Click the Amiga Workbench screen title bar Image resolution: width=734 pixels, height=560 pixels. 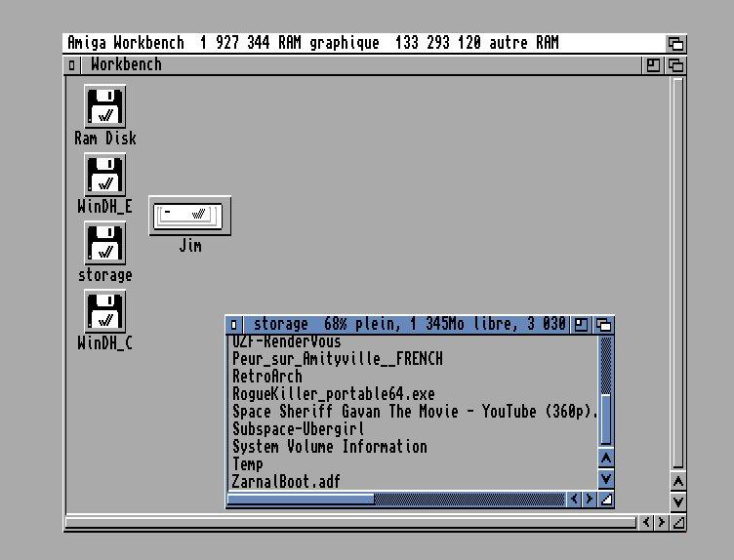click(x=364, y=44)
